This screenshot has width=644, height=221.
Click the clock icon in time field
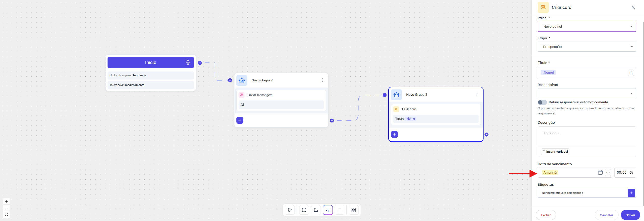(631, 173)
